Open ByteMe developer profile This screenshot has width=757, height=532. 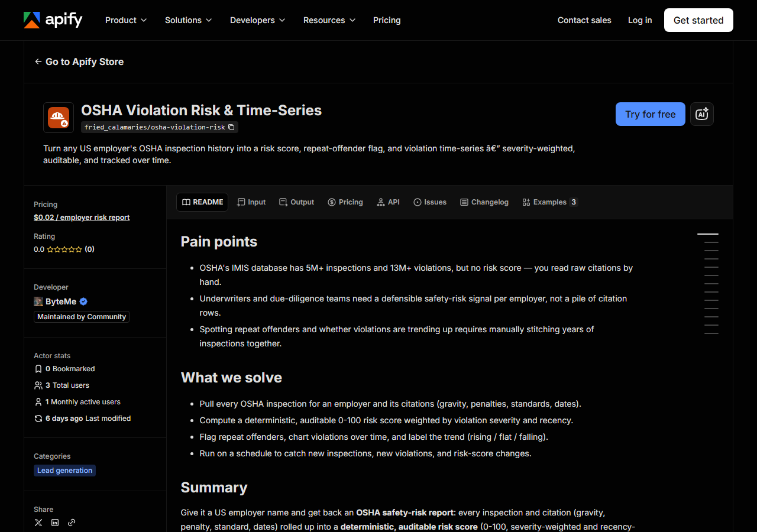(x=61, y=301)
